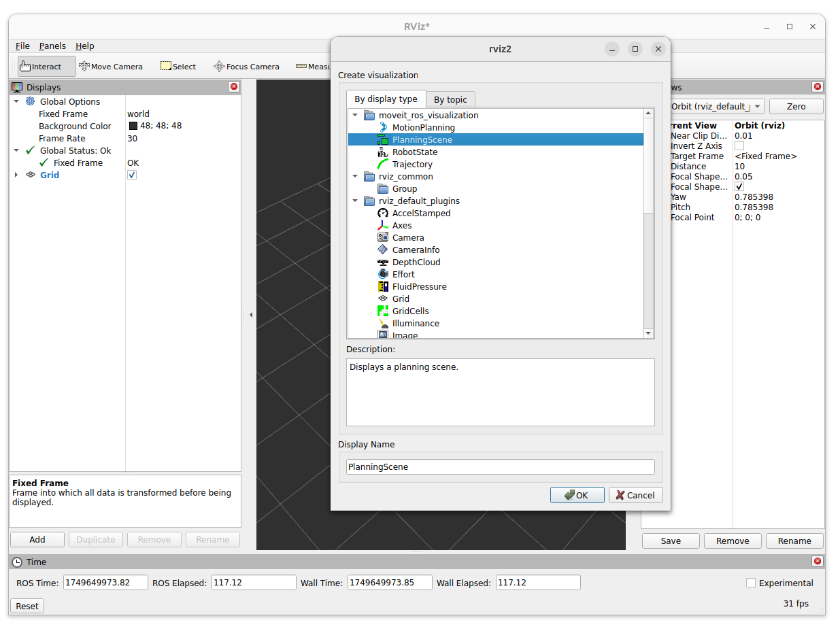Click the RobotState display icon
840x631 pixels.
pyautogui.click(x=383, y=152)
